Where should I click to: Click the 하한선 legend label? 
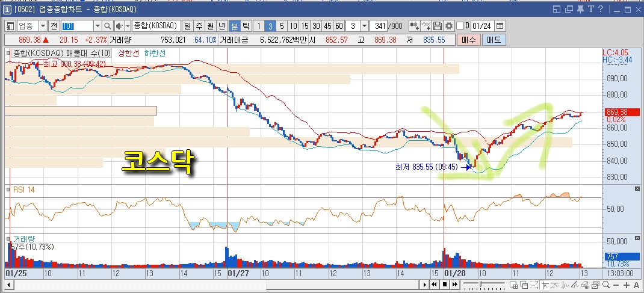155,53
